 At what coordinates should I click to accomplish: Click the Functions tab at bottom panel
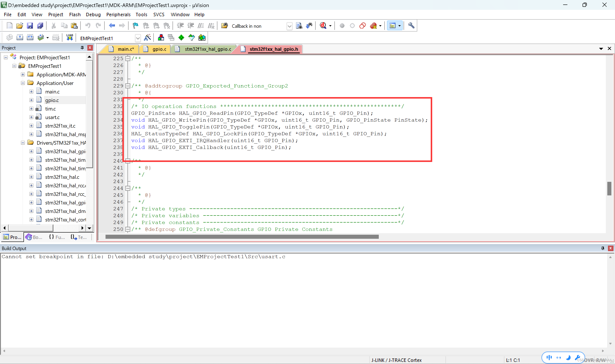(57, 237)
